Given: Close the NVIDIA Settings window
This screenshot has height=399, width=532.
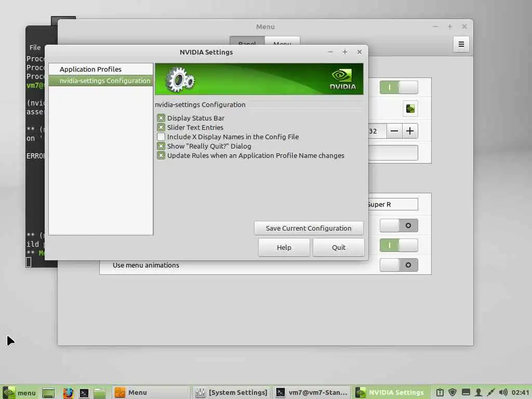Looking at the screenshot, I should pos(360,52).
